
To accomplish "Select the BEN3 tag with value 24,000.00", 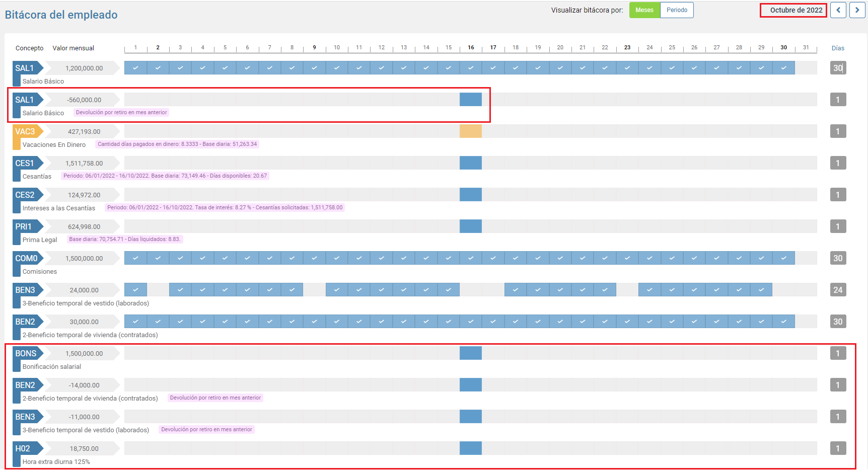I will (x=28, y=290).
